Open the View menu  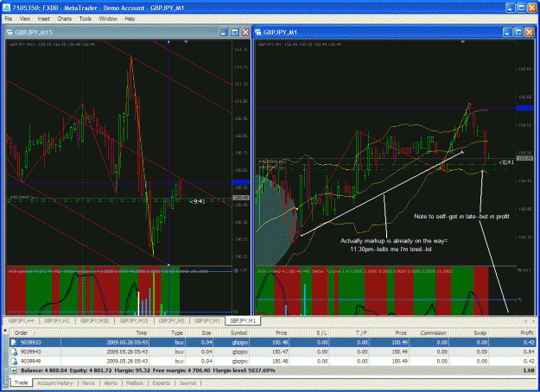[x=25, y=19]
